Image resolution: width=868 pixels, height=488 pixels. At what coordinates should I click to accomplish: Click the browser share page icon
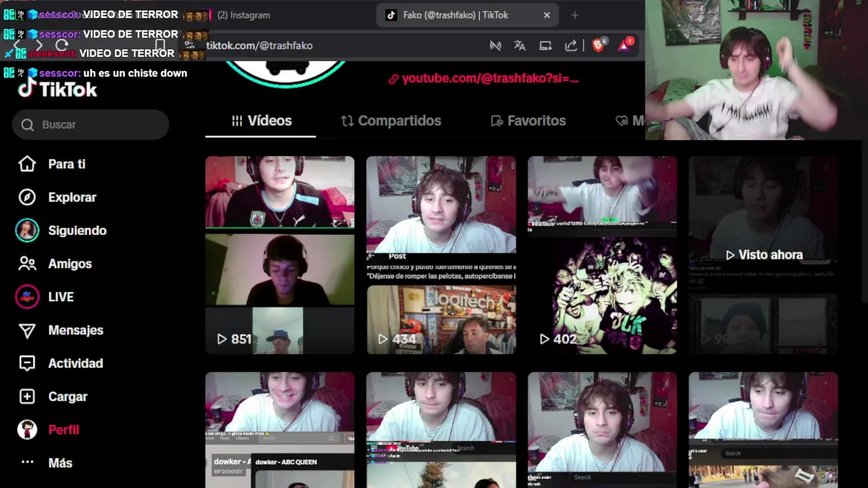[x=571, y=45]
